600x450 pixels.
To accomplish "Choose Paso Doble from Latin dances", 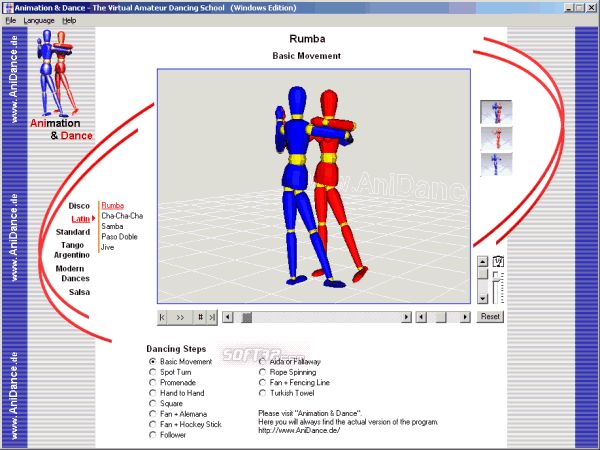I will (x=119, y=237).
